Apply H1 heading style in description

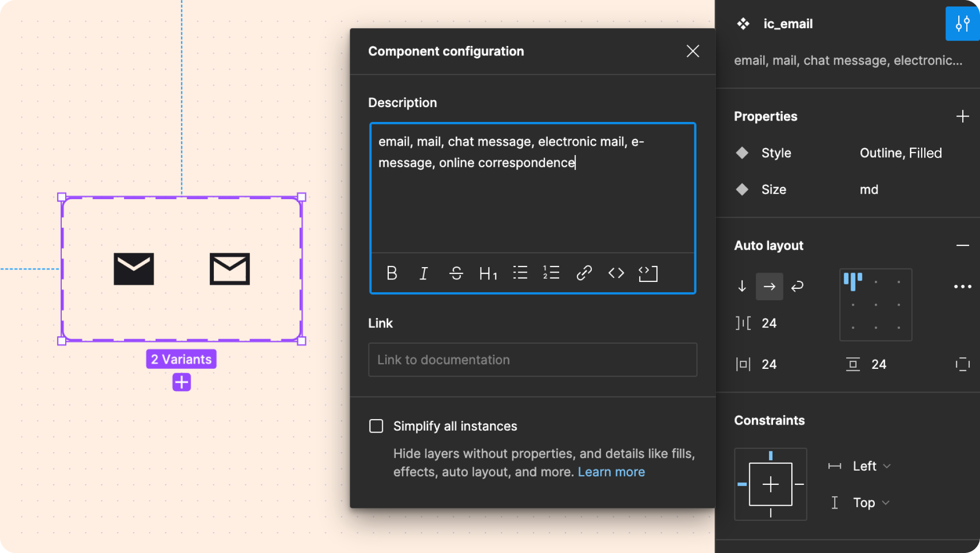488,273
